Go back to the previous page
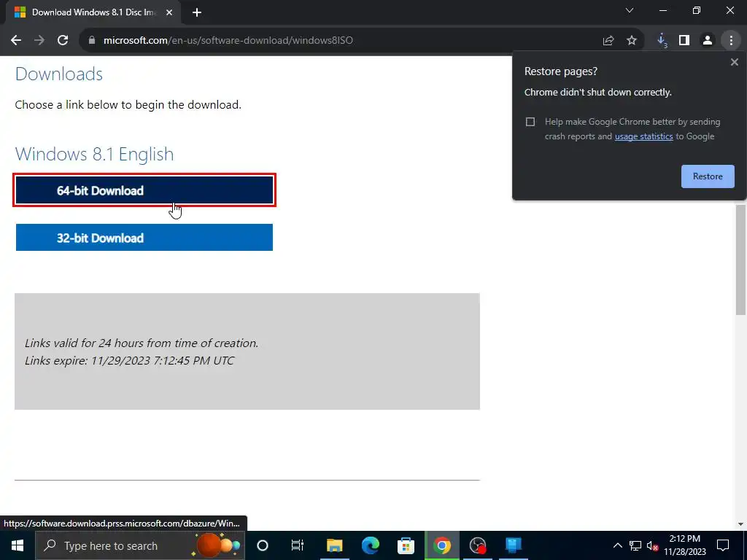This screenshot has width=747, height=560. pyautogui.click(x=16, y=41)
